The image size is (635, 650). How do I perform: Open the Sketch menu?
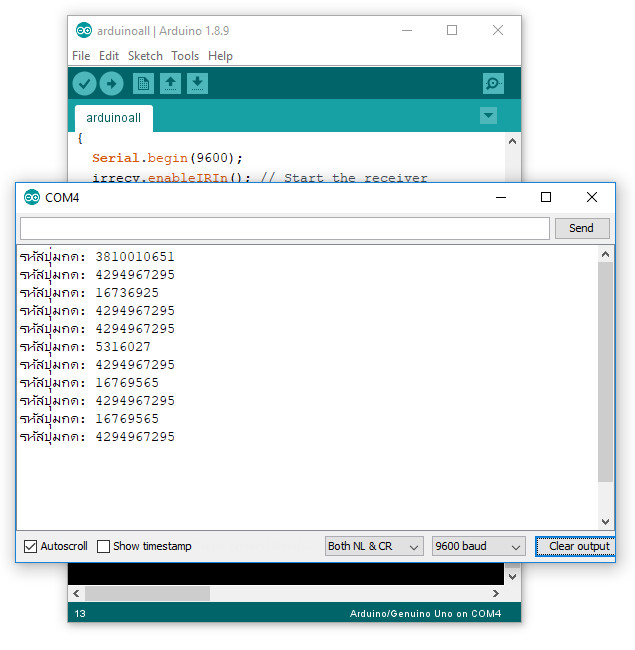(x=145, y=56)
